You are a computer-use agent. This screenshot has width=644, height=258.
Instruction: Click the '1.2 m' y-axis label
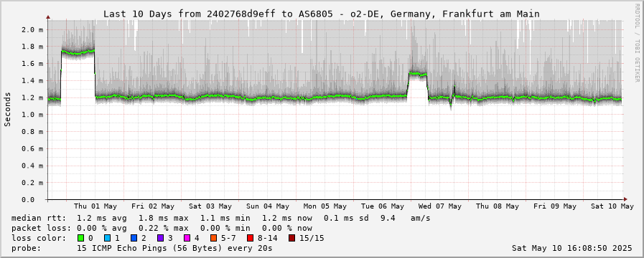pos(32,97)
